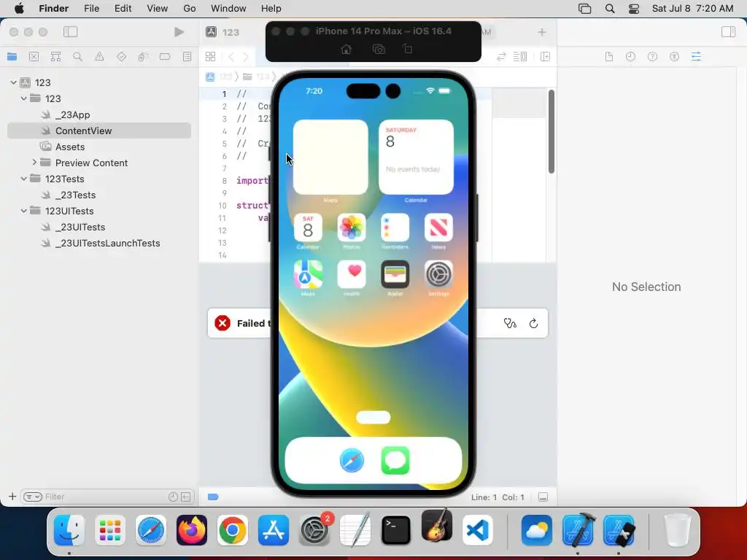Viewport: 747px width, 560px height.
Task: Open the Settings app in Simulator
Action: click(x=438, y=274)
